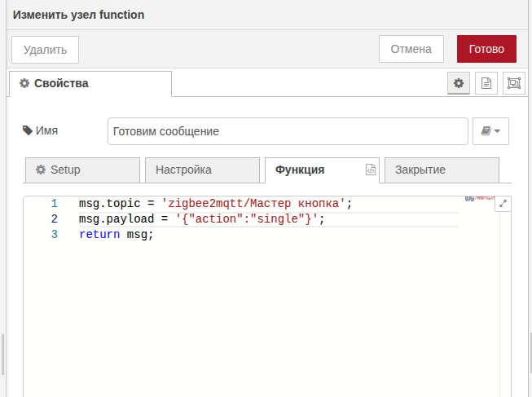This screenshot has width=532, height=397.
Task: Click the Имя input field
Action: (x=288, y=131)
